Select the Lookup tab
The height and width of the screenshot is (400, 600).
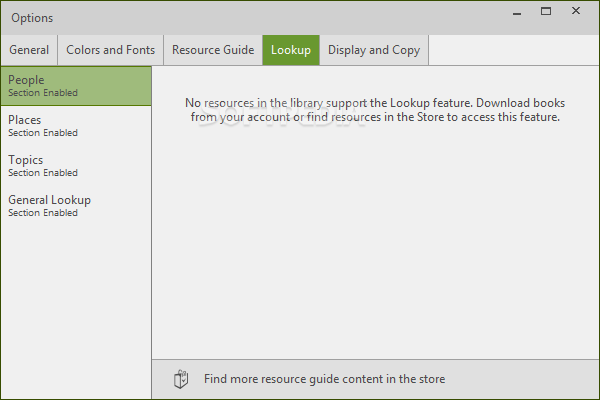(291, 50)
